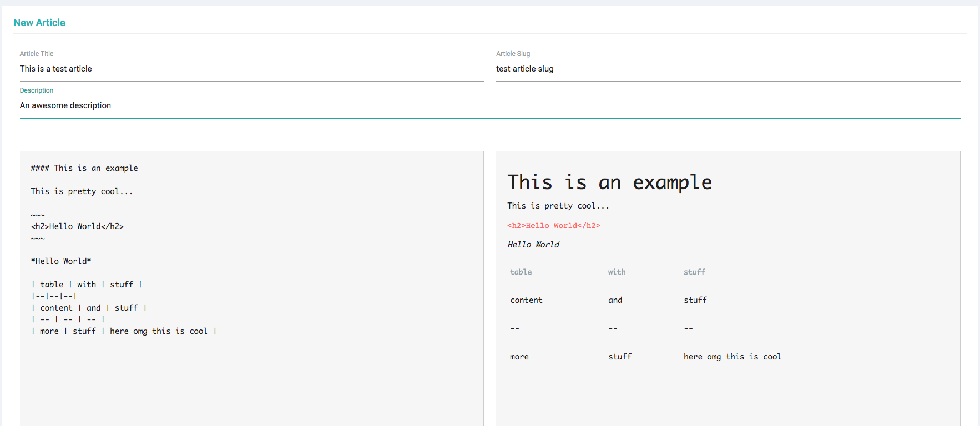This screenshot has height=426, width=980.
Task: Click the red code snippet in preview
Action: point(553,226)
